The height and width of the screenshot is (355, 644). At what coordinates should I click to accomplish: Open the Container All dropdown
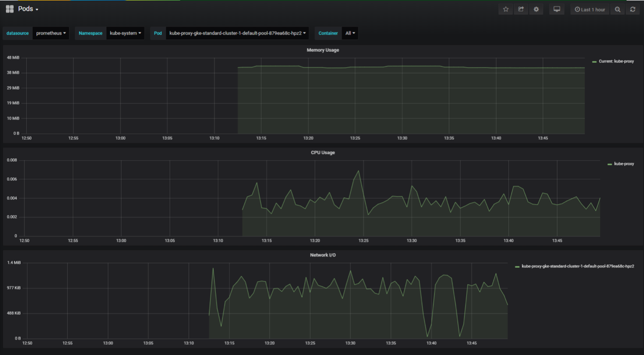click(x=350, y=33)
